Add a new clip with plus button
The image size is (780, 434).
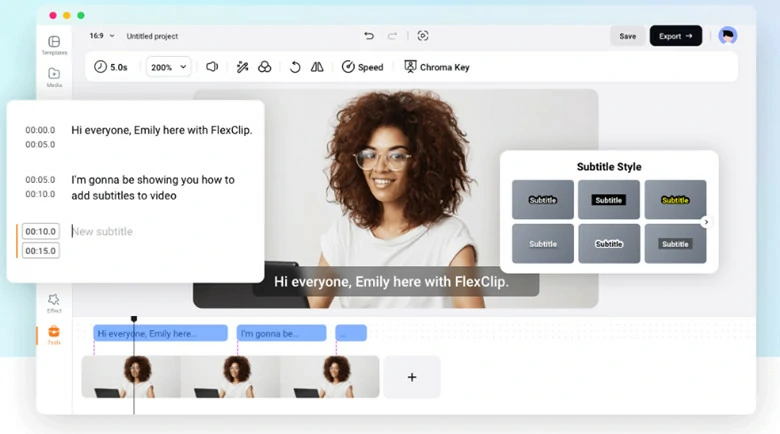[x=411, y=377]
